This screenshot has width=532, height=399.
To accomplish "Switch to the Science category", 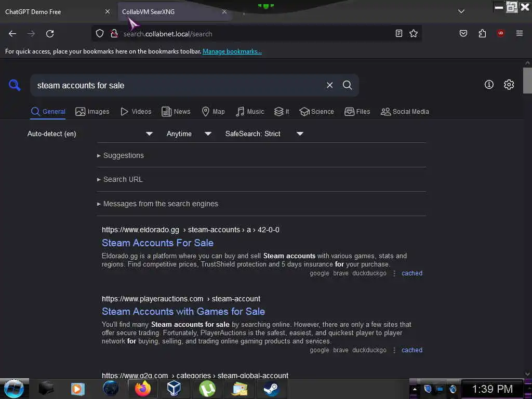I will click(x=316, y=112).
